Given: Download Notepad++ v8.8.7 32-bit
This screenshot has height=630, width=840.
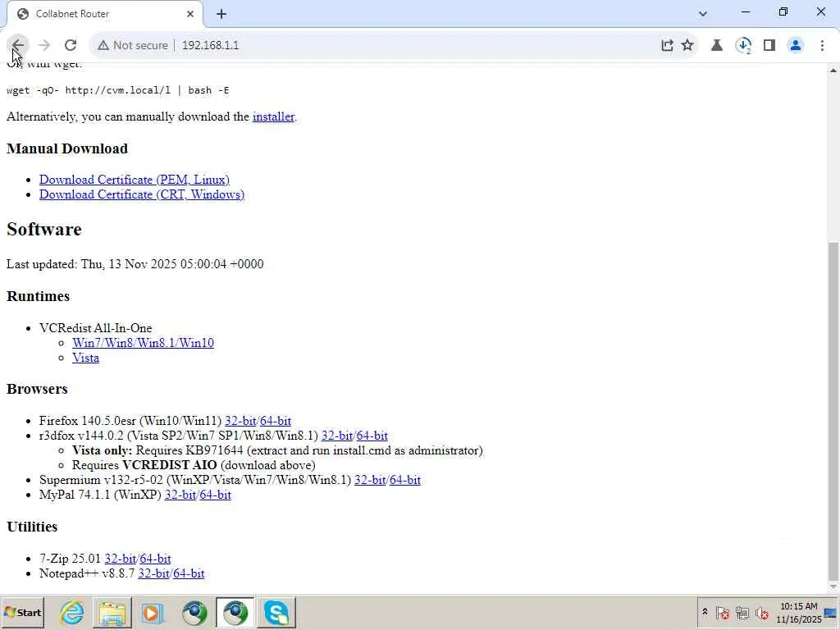Looking at the screenshot, I should click(153, 573).
